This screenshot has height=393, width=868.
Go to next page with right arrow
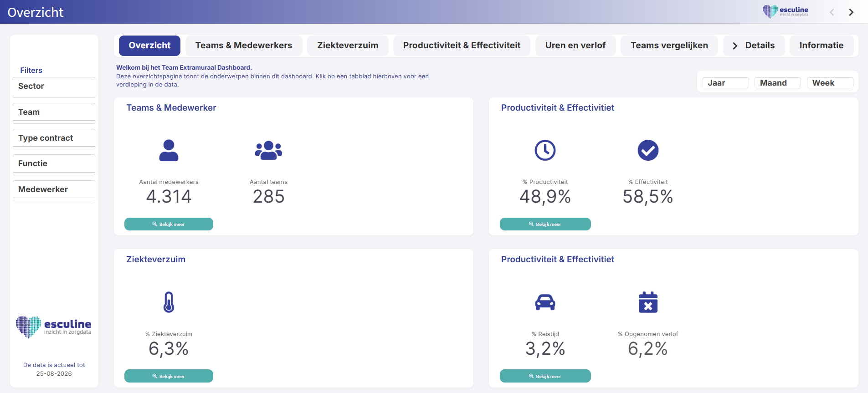[x=851, y=12]
